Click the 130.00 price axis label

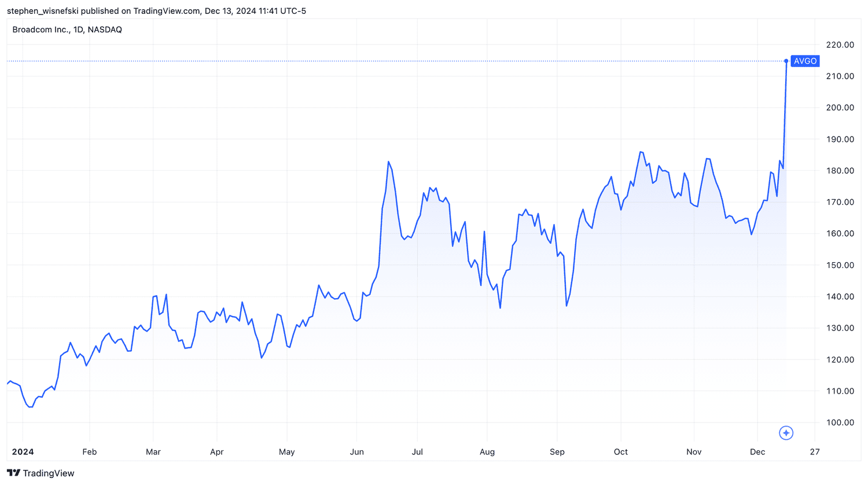840,328
